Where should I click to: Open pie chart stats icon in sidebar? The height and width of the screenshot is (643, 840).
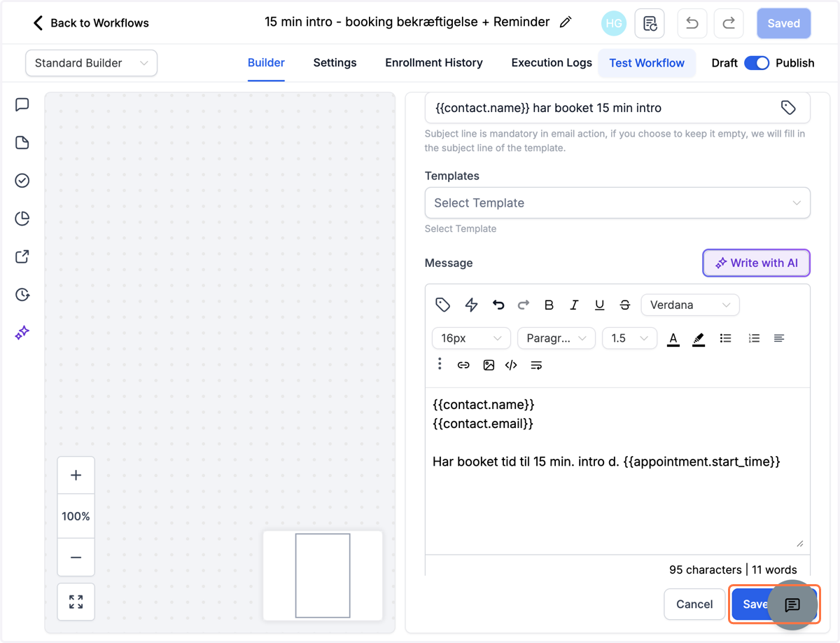click(22, 219)
